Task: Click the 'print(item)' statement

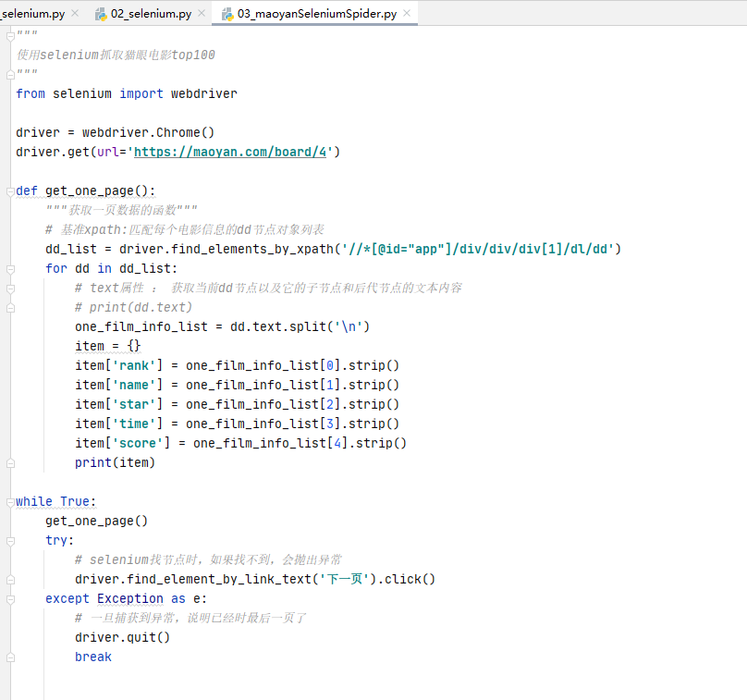Action: click(115, 462)
